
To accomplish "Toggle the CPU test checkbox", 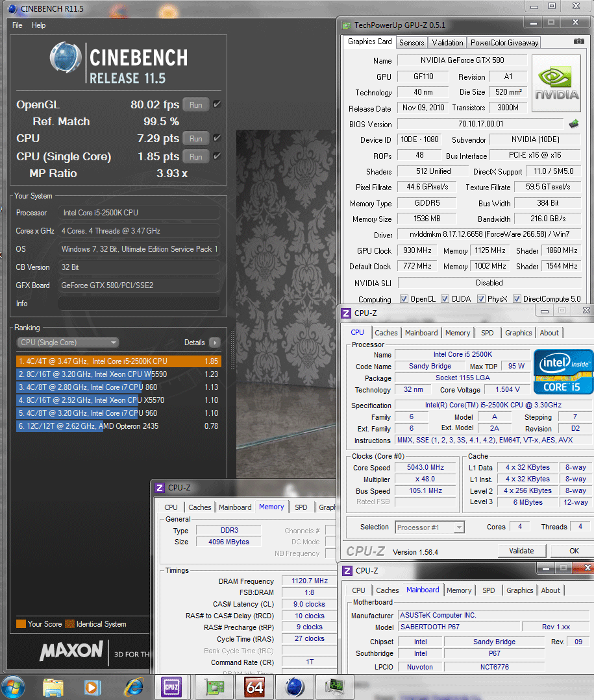I will pos(217,138).
